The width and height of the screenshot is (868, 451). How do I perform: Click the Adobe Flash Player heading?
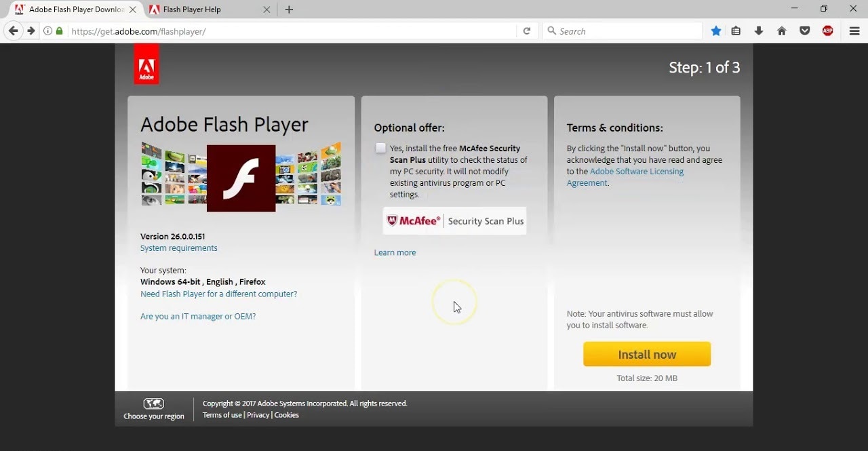point(224,125)
